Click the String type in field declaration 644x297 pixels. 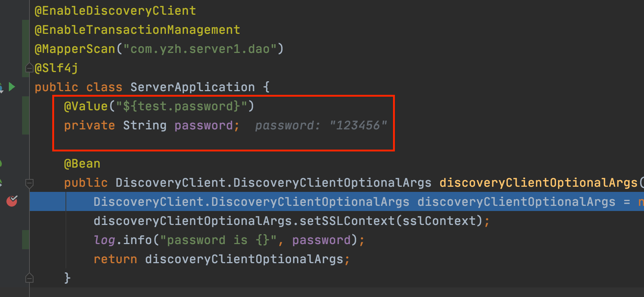coord(145,125)
